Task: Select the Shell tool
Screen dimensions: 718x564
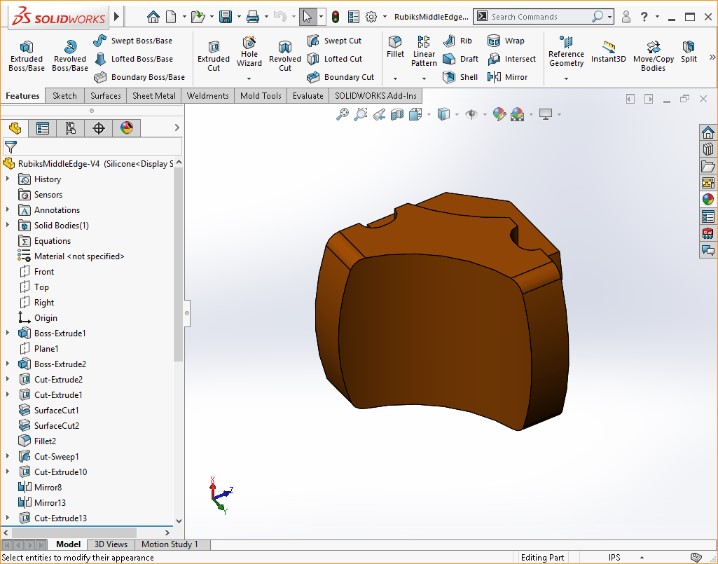Action: 460,77
